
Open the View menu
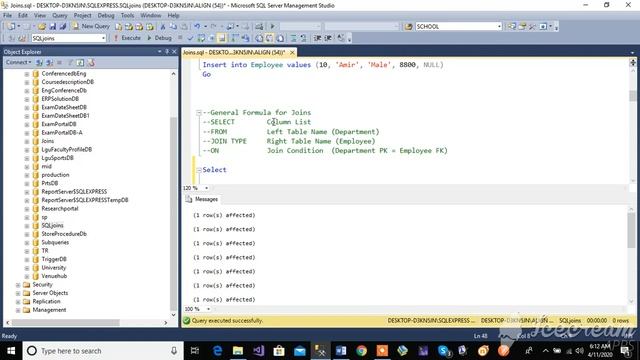point(40,16)
